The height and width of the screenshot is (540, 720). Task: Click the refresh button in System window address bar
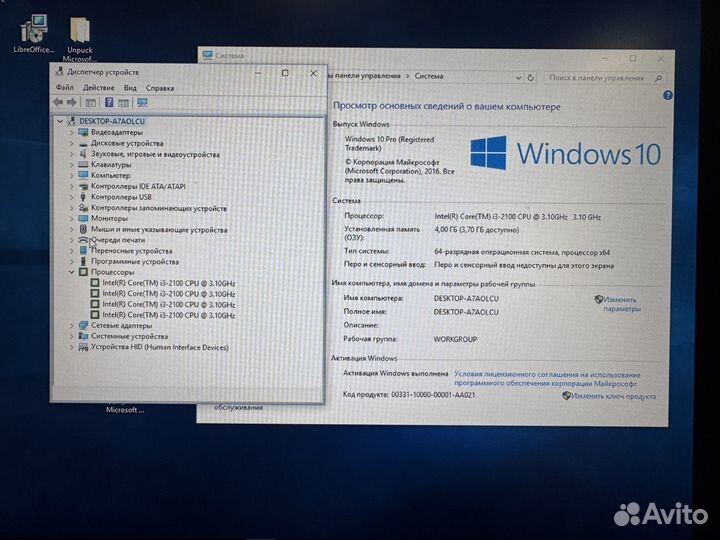pyautogui.click(x=531, y=78)
